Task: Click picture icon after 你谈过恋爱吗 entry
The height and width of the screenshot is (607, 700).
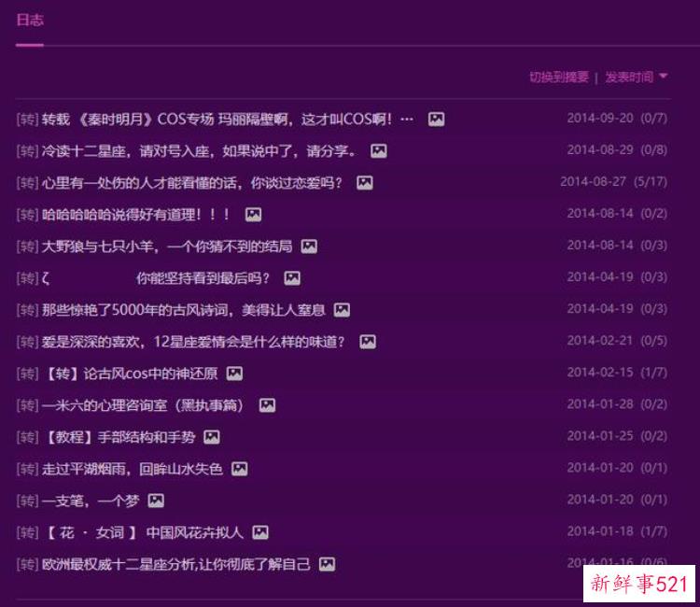Action: [365, 183]
